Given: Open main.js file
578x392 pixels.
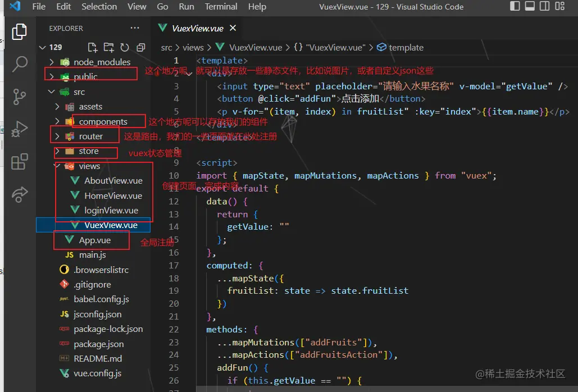Looking at the screenshot, I should coord(93,255).
